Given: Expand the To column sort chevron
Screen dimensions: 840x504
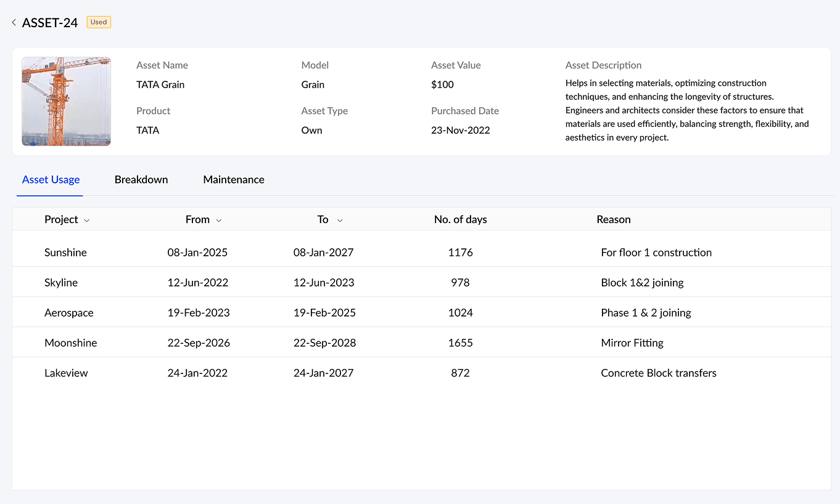Looking at the screenshot, I should coord(340,221).
